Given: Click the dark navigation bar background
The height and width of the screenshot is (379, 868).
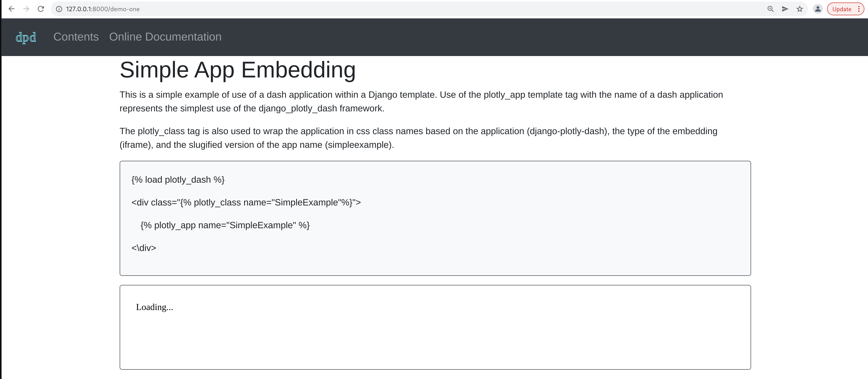Looking at the screenshot, I should coord(505,37).
